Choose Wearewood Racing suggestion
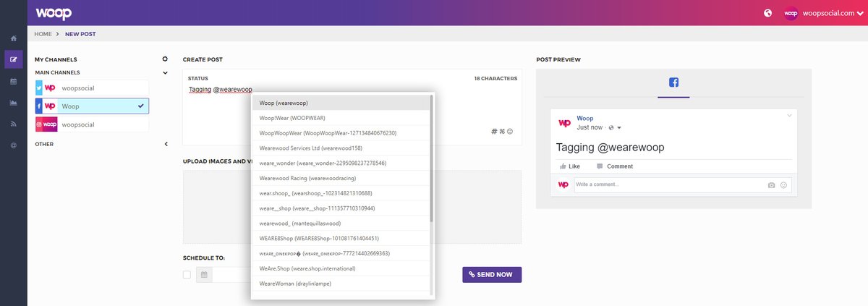Image resolution: width=868 pixels, height=306 pixels. 341,178
